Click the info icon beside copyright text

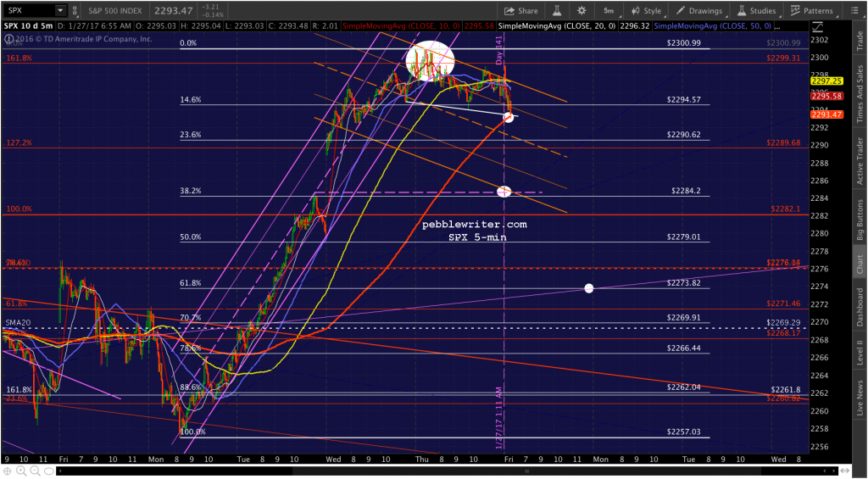8,39
